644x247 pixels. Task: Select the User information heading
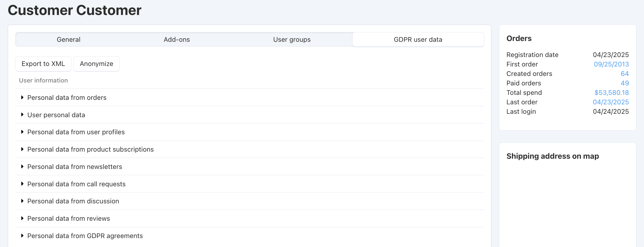(x=43, y=80)
